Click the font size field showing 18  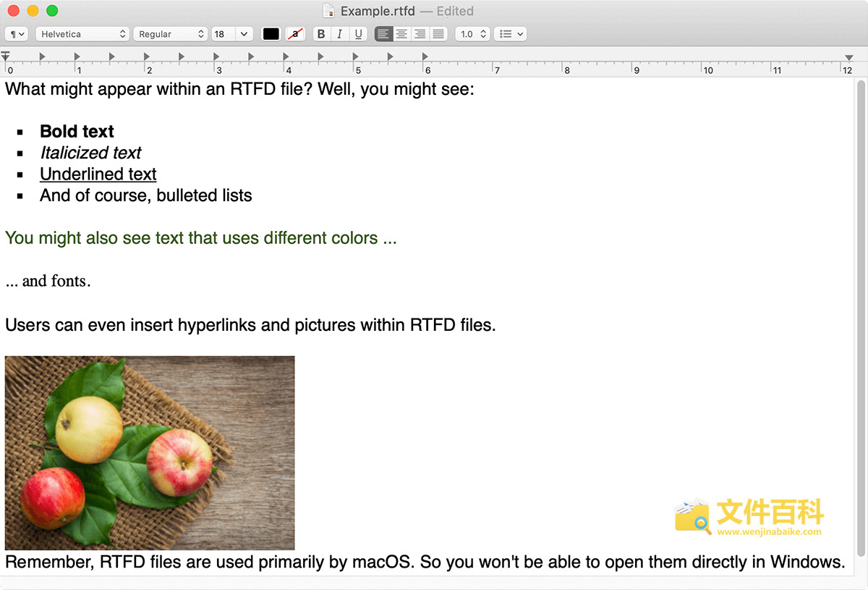pos(223,34)
